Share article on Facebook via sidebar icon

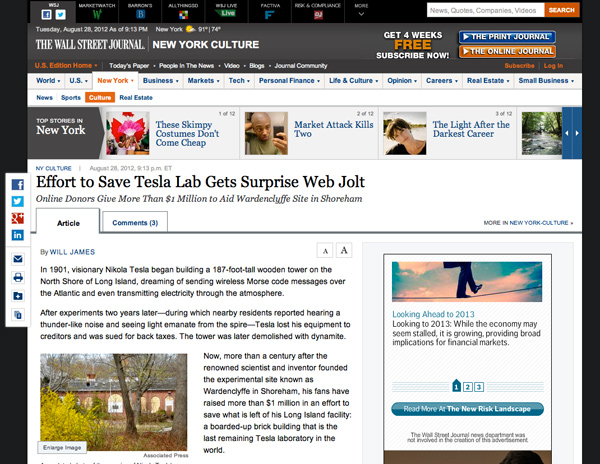(18, 185)
